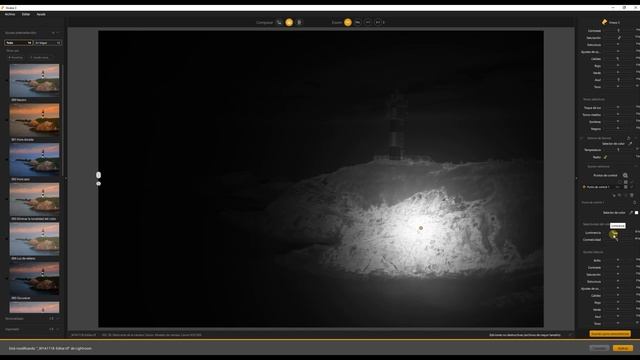Pick control point Selector de color eyedropper
This screenshot has height=360, width=640.
[x=631, y=213]
